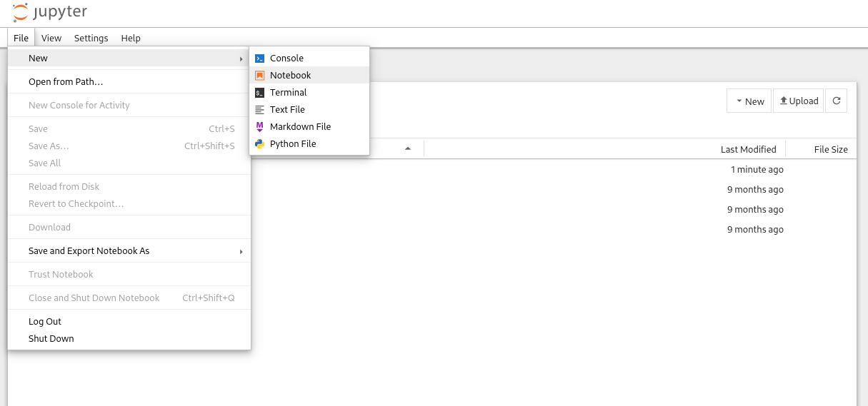Expand the New submenu in File menu
The width and height of the screenshot is (868, 406).
coord(129,59)
